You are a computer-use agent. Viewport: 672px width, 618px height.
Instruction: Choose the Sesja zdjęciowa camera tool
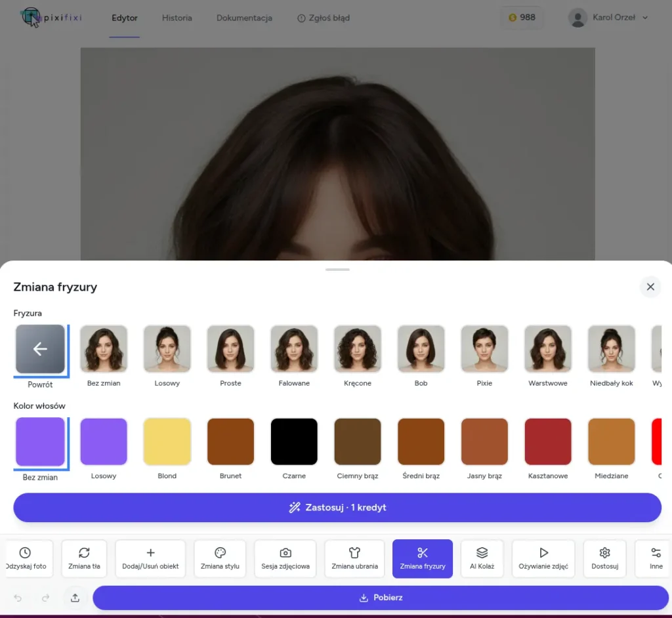point(285,558)
